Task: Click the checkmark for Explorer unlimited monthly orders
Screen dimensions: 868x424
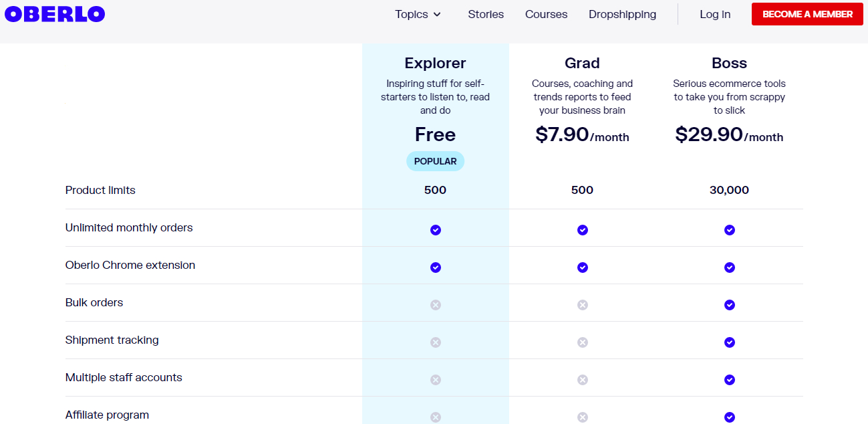Action: pos(435,229)
